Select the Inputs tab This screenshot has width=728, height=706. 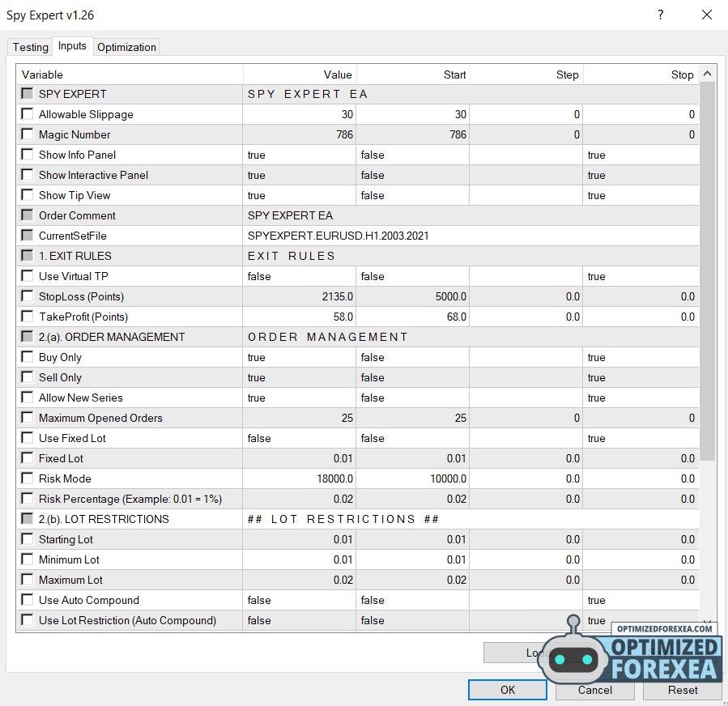tap(72, 46)
